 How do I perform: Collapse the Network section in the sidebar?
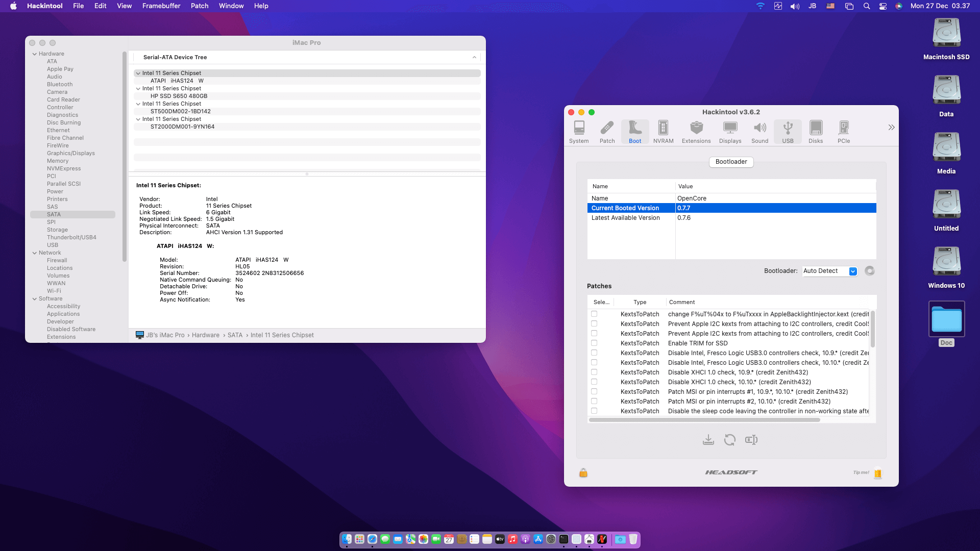tap(35, 253)
